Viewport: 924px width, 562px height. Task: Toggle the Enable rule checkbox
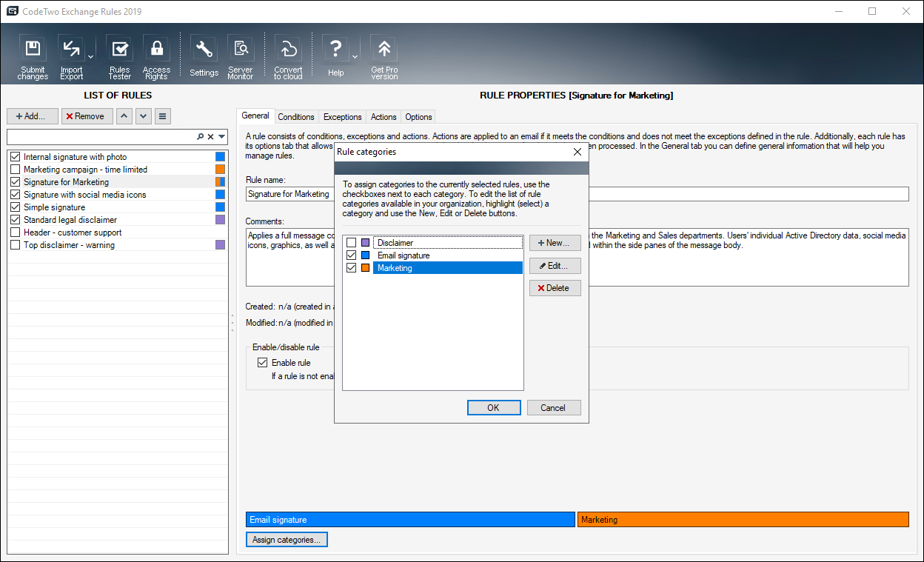pyautogui.click(x=262, y=363)
